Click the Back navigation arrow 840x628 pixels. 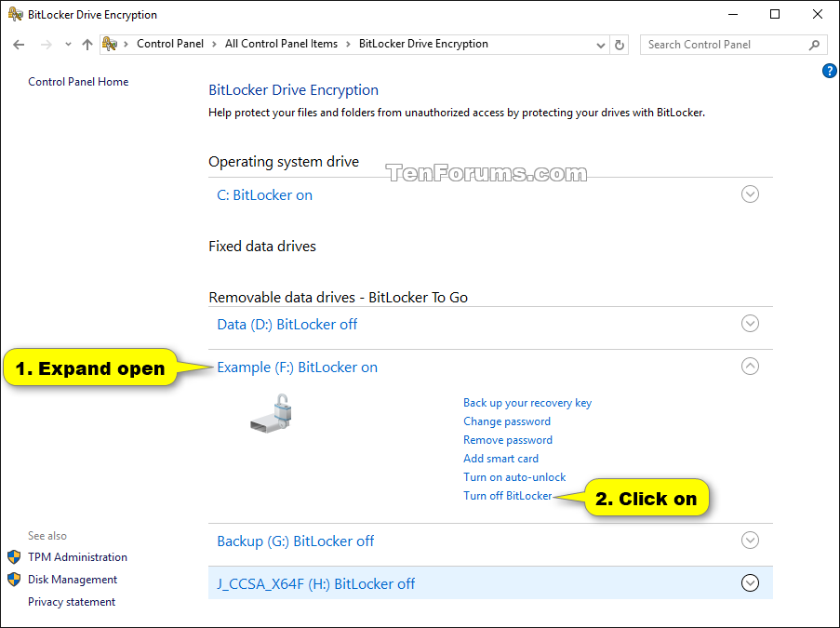19,45
